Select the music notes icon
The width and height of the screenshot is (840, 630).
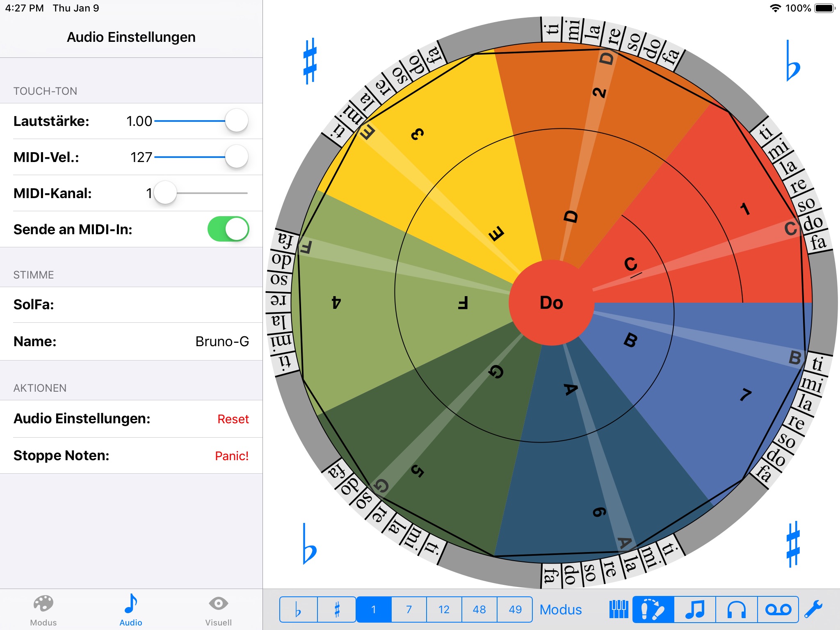(695, 609)
